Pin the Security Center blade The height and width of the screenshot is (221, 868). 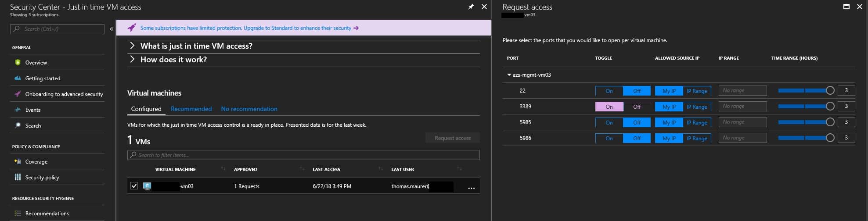[x=471, y=7]
